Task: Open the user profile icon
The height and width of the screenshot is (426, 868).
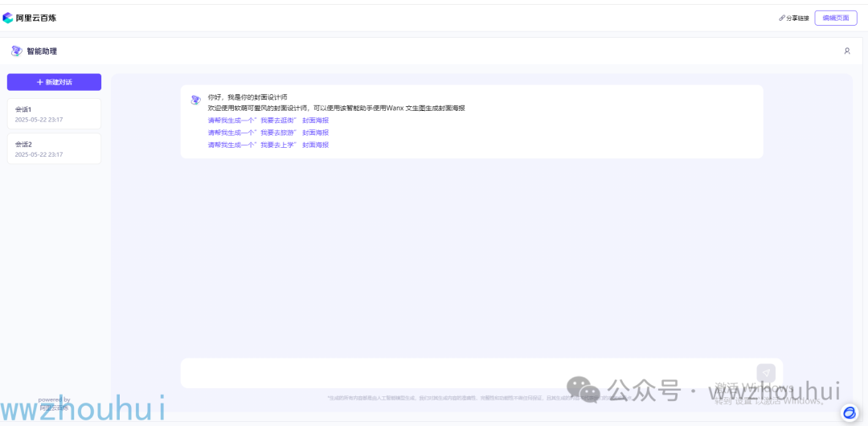Action: [847, 51]
